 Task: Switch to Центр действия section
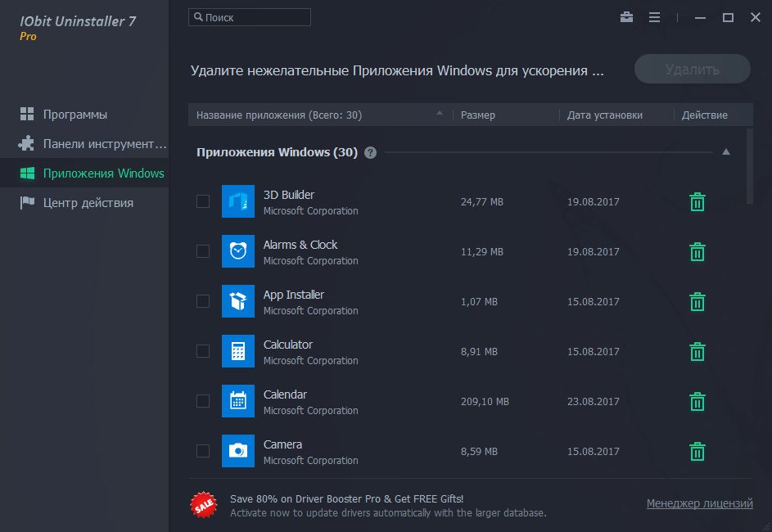tap(84, 203)
